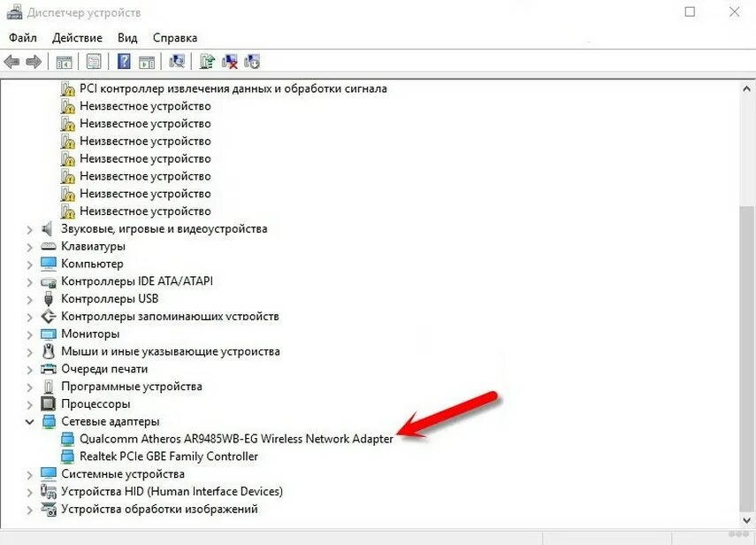Click the keyboard icon beside Клавиатуры

pos(49,247)
